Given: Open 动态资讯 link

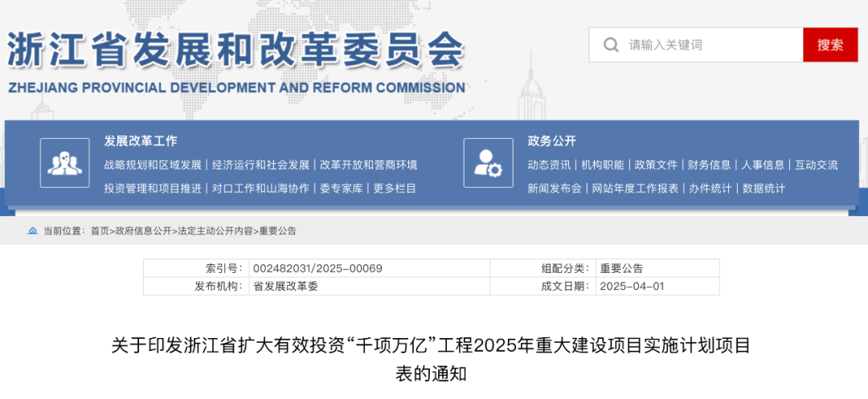Looking at the screenshot, I should [549, 165].
